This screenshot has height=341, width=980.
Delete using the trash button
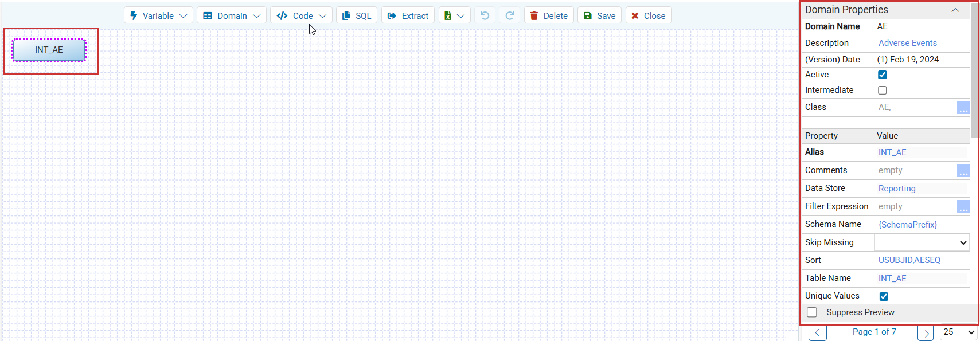click(549, 15)
